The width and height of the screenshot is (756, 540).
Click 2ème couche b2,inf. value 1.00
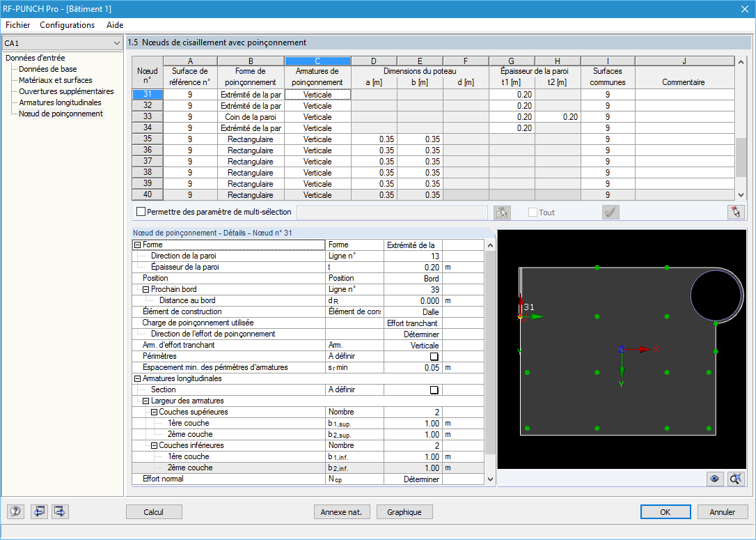pos(413,468)
